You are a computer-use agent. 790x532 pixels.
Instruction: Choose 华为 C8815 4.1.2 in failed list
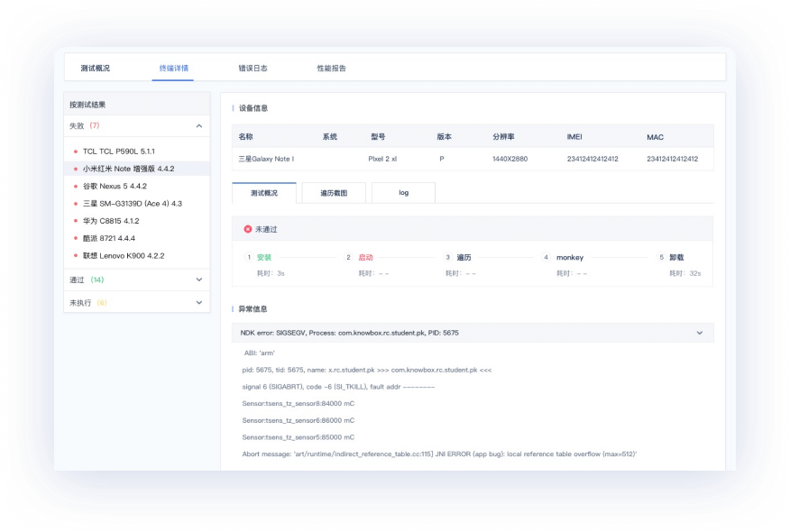click(x=111, y=221)
